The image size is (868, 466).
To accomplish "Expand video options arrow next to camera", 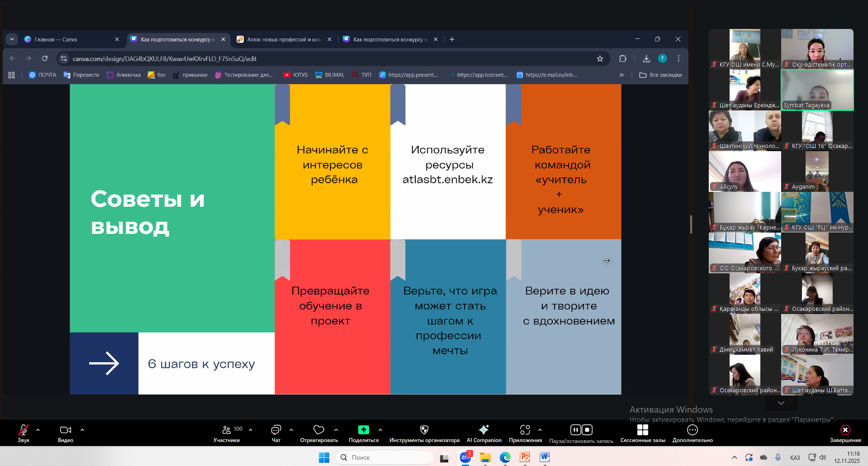I will [82, 430].
